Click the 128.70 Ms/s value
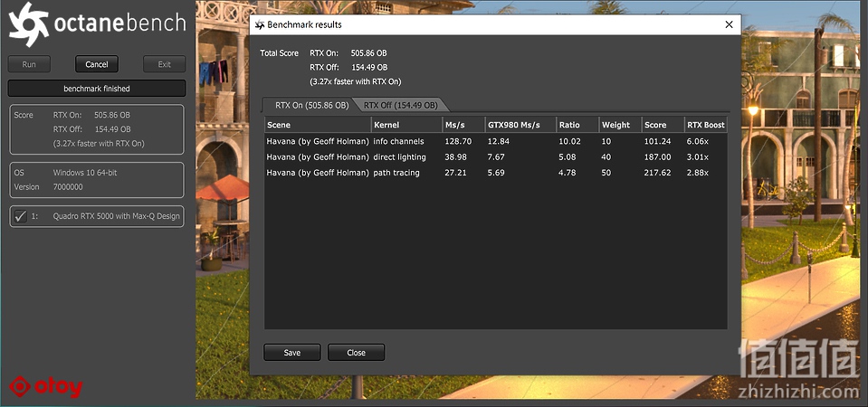Image resolution: width=868 pixels, height=407 pixels. (458, 142)
